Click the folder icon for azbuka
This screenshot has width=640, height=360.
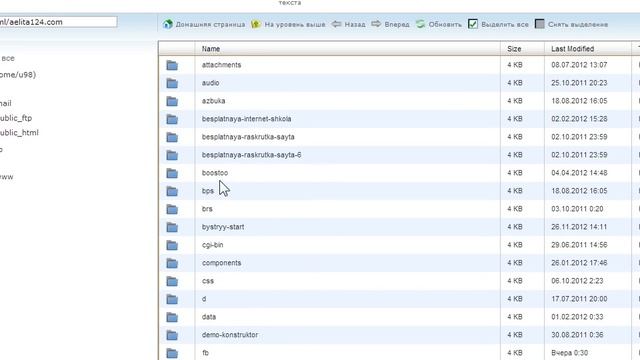(172, 101)
